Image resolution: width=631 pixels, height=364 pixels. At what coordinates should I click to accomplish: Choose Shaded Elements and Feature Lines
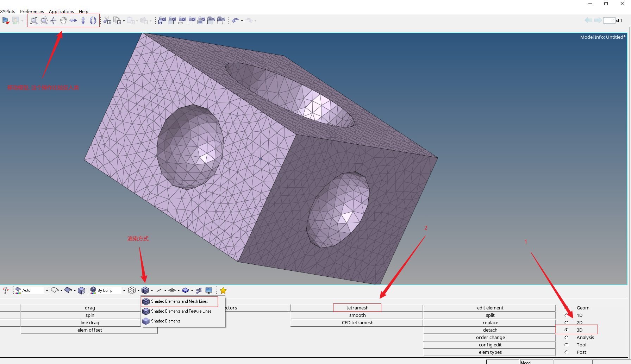coord(181,311)
